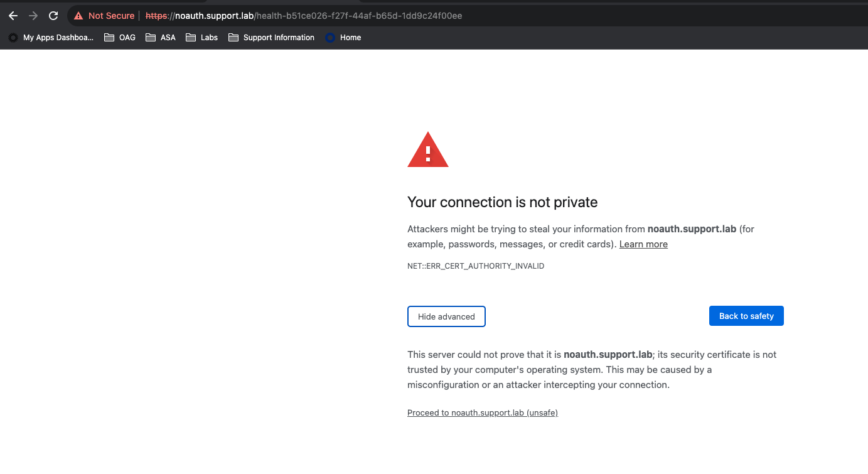This screenshot has height=474, width=868.
Task: Open the My Apps Dashboard bookmark
Action: pos(51,38)
